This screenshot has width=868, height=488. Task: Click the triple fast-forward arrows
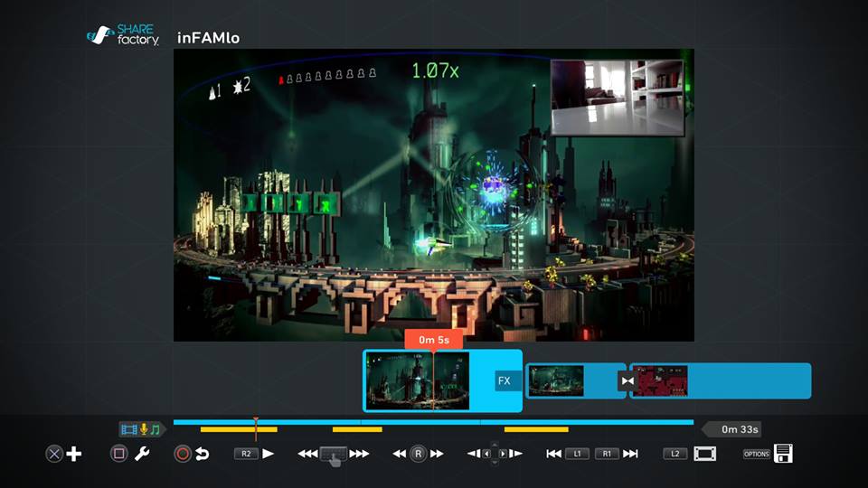click(x=359, y=454)
